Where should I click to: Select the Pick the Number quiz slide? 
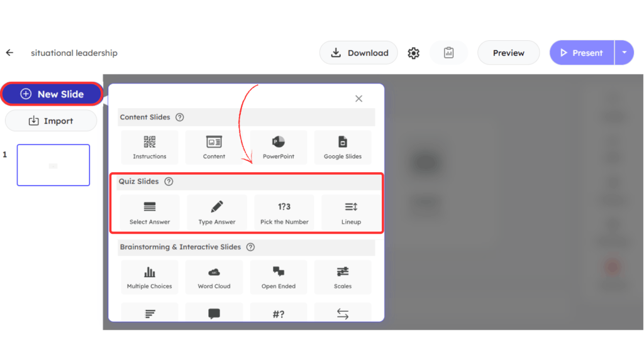(284, 212)
